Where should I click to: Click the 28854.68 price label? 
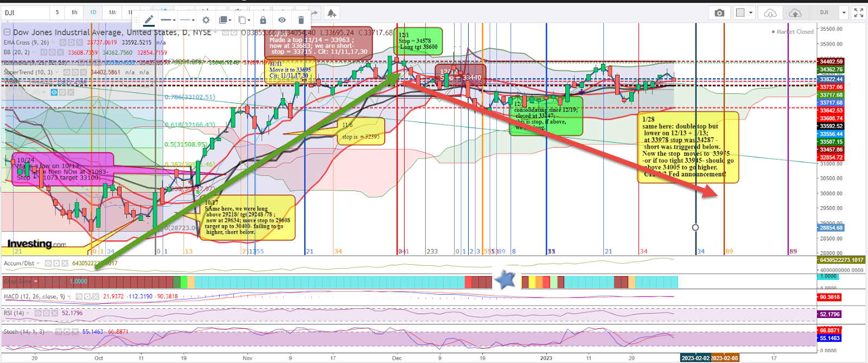831,228
